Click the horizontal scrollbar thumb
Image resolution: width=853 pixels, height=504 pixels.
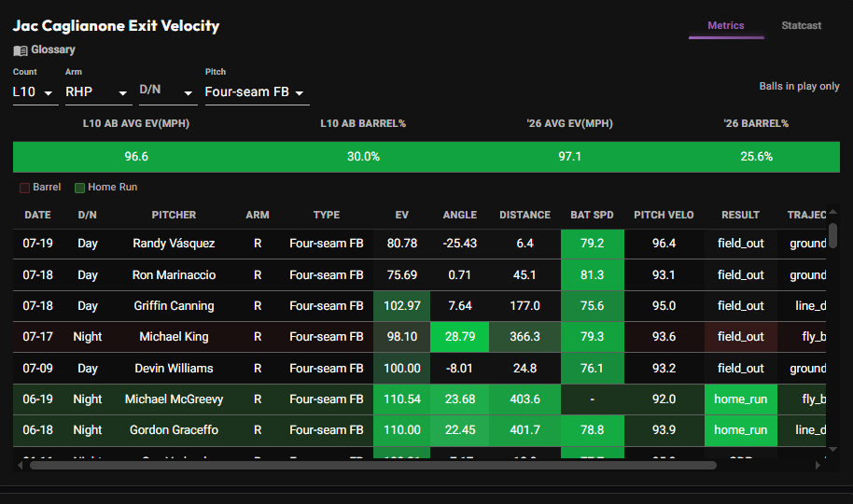pyautogui.click(x=373, y=466)
